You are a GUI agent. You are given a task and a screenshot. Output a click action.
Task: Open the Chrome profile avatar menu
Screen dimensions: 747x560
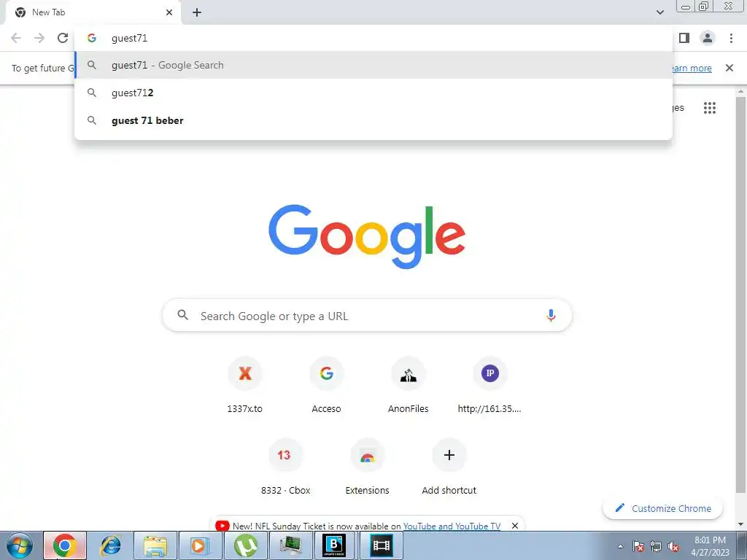click(708, 38)
